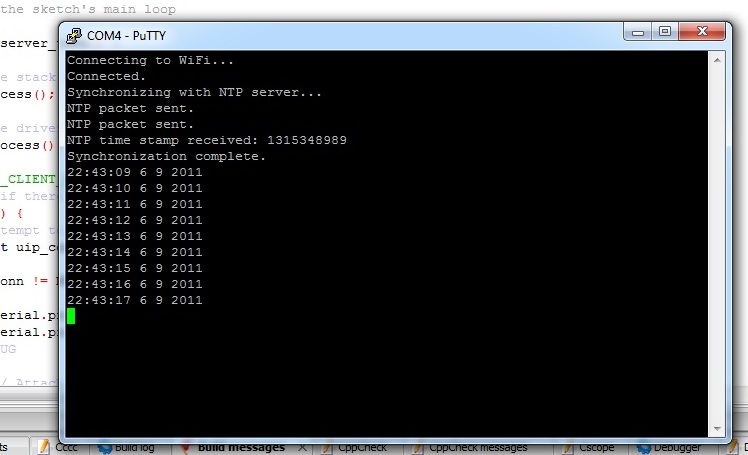Open the PuTTY system menu icon
The width and height of the screenshot is (748, 455).
pyautogui.click(x=73, y=36)
